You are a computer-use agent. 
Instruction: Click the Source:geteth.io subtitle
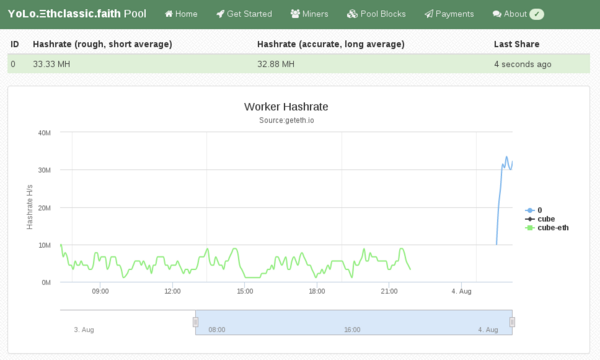click(287, 120)
